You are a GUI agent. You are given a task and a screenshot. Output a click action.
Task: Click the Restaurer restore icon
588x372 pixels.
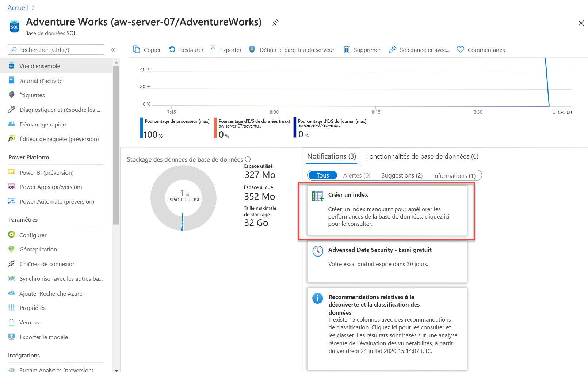pyautogui.click(x=172, y=49)
